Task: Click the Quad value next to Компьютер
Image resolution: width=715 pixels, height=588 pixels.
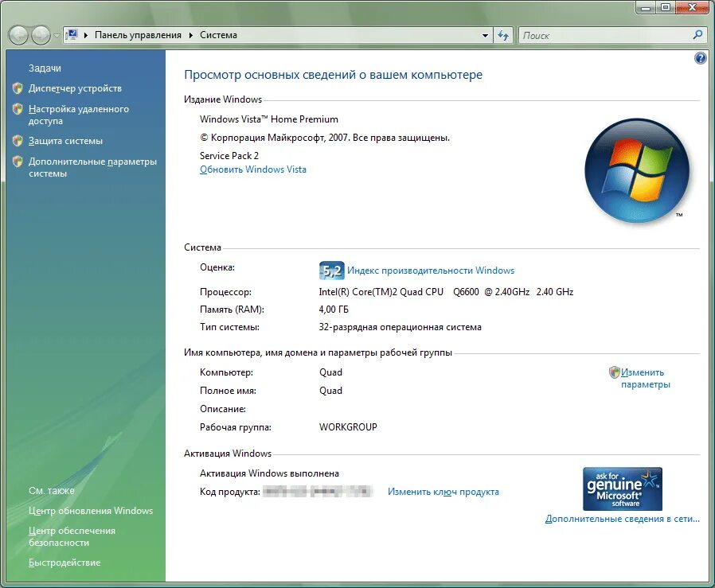Action: click(330, 372)
